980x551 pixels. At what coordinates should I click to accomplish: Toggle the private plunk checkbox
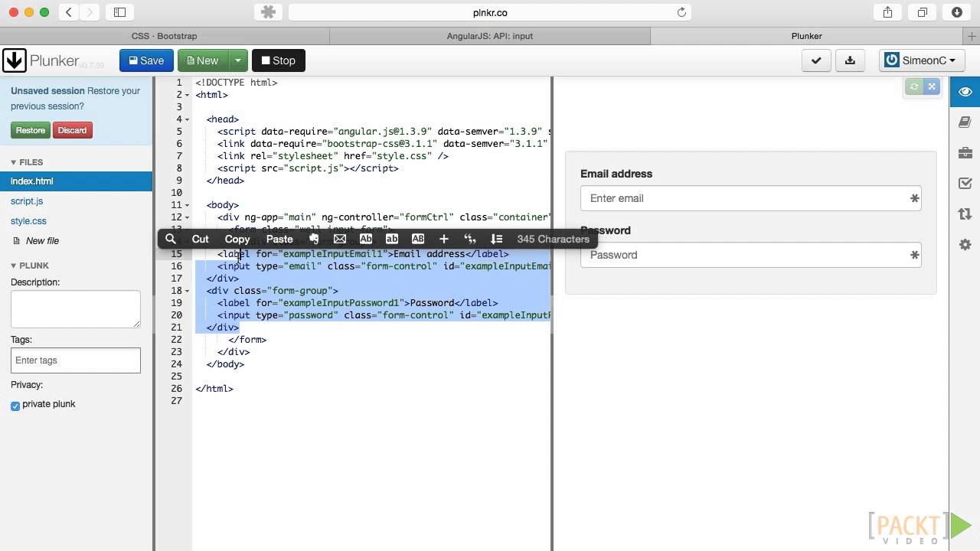tap(15, 406)
